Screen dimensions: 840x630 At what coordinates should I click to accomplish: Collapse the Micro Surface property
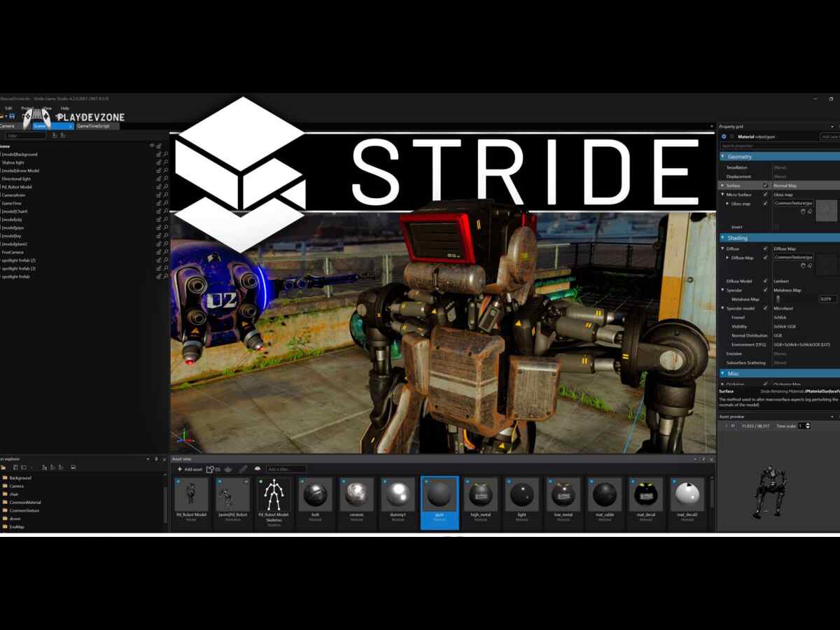click(x=722, y=195)
